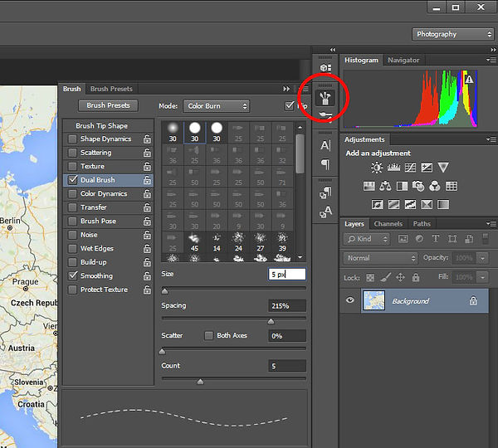Select Brush Tip Shape option
This screenshot has height=448, width=498.
click(101, 126)
